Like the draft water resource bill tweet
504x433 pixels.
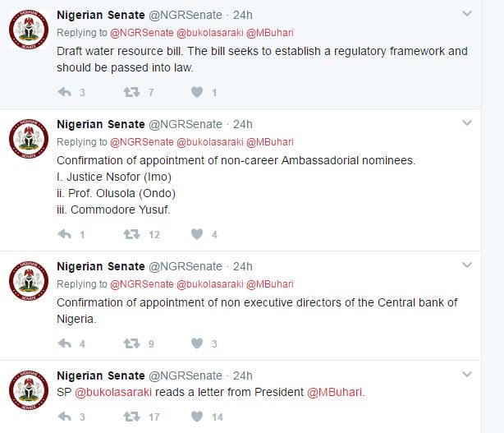(196, 93)
